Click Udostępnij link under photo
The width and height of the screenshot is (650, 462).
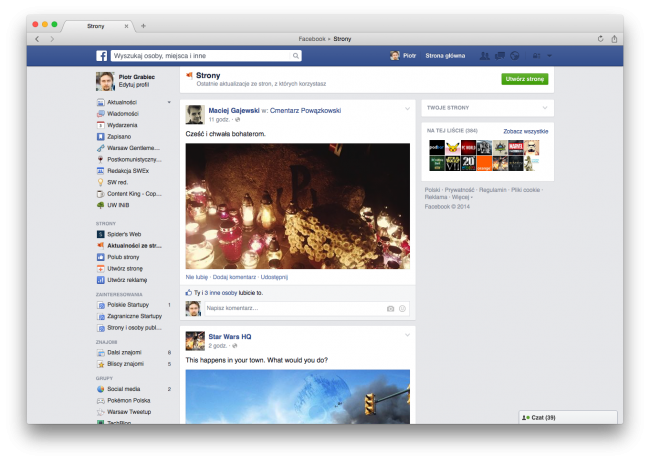(x=274, y=277)
